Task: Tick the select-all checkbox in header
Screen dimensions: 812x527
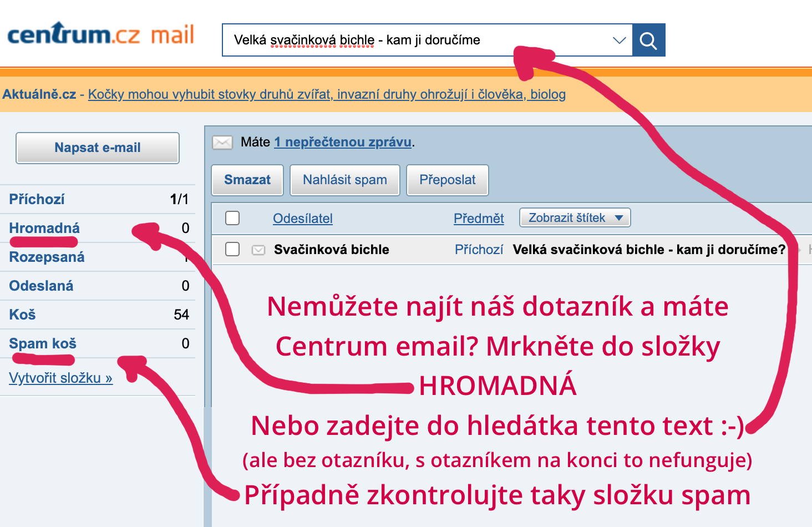Action: (x=232, y=218)
